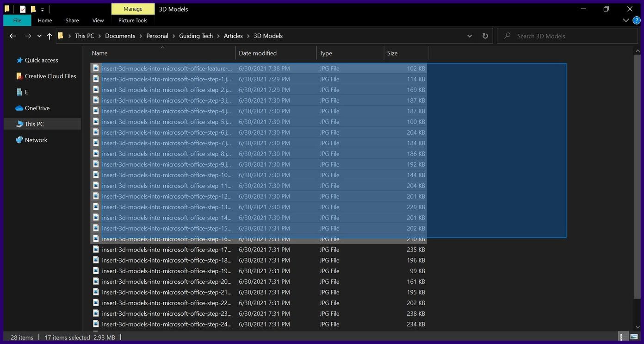
Task: Open the Share ribbon tab
Action: 72,20
